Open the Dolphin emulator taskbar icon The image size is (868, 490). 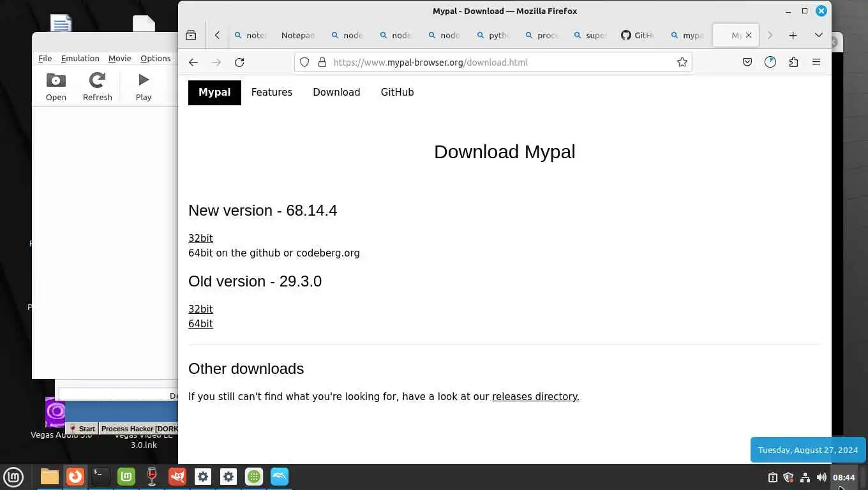[280, 477]
